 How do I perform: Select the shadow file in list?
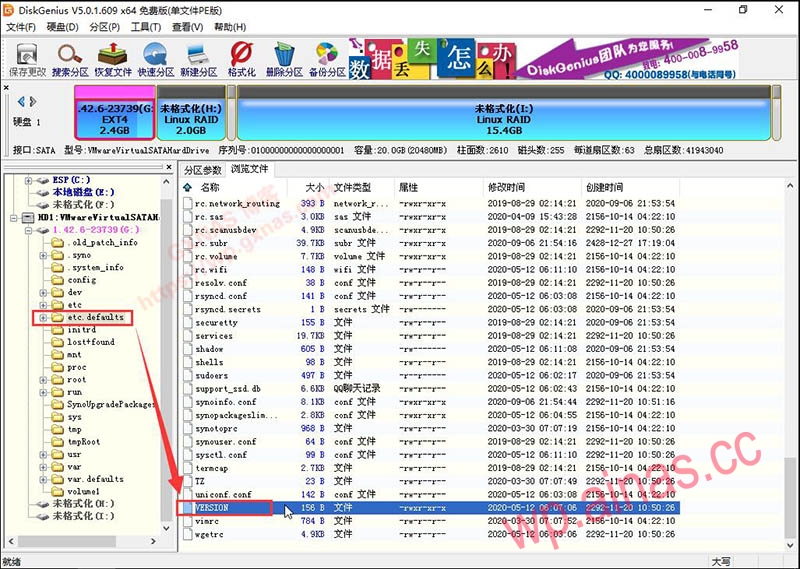coord(209,349)
